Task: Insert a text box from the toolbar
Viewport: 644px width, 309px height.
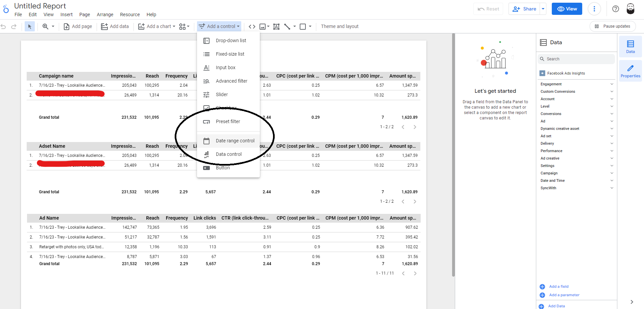Action: coord(276,26)
